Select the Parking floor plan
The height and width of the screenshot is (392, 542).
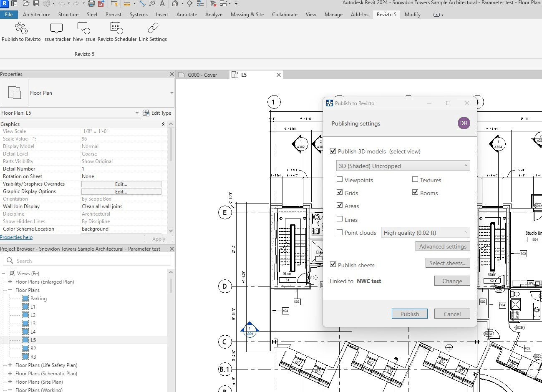[x=38, y=299]
